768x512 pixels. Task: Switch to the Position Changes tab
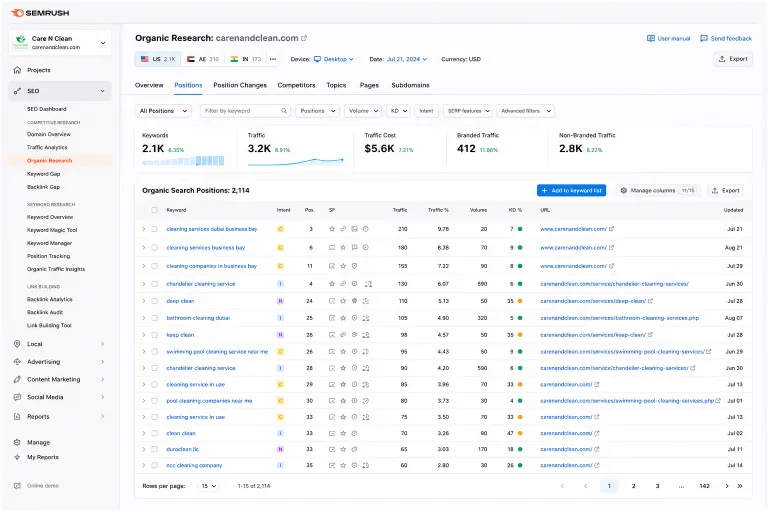(x=240, y=85)
